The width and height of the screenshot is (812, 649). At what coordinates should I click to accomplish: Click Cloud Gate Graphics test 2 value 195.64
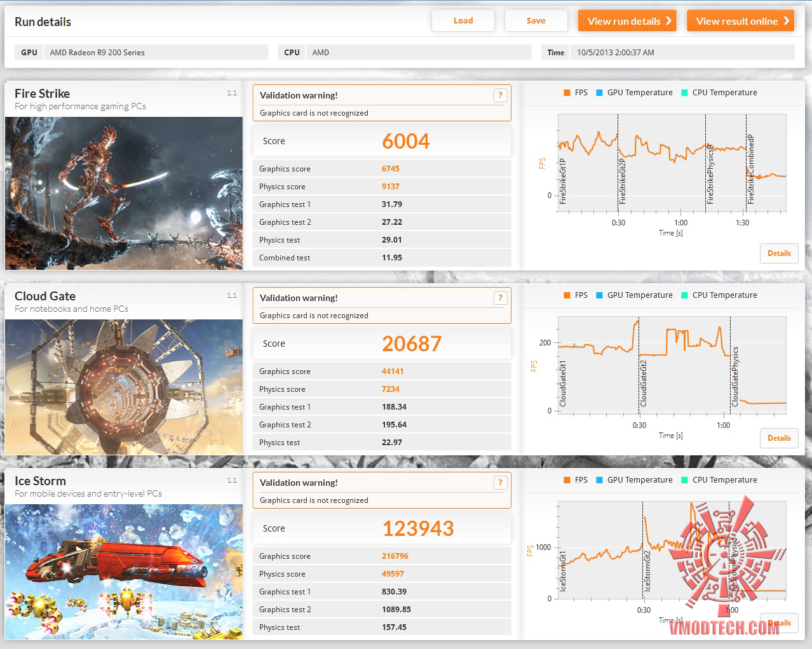394,425
